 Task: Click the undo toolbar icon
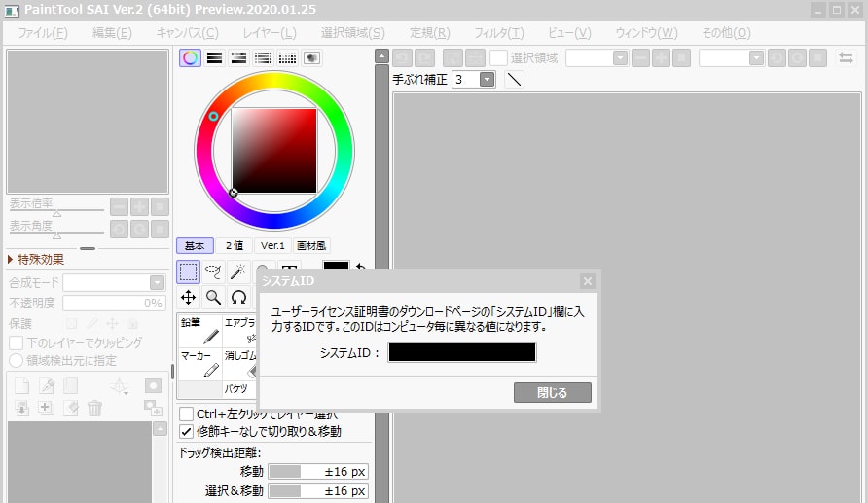(403, 58)
